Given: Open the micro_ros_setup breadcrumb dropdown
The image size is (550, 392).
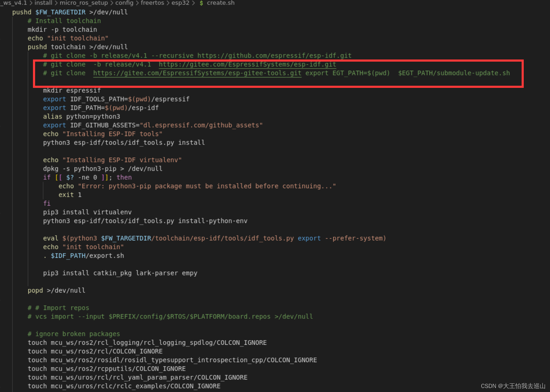Looking at the screenshot, I should 84,3.
